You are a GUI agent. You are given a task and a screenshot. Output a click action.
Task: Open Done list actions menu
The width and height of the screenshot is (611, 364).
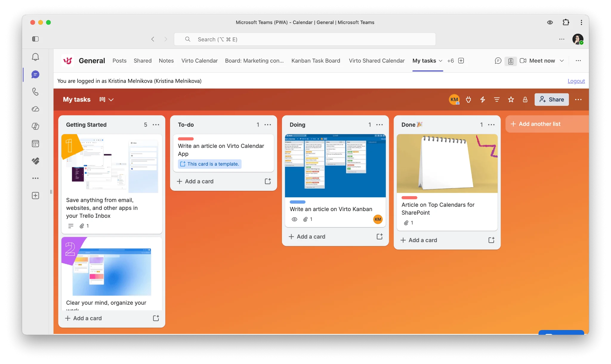pyautogui.click(x=491, y=125)
